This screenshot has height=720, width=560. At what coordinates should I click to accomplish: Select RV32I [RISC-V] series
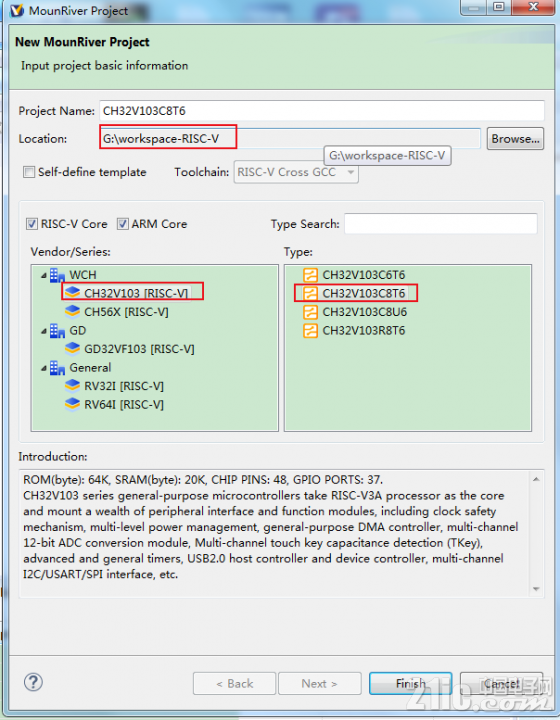point(124,386)
